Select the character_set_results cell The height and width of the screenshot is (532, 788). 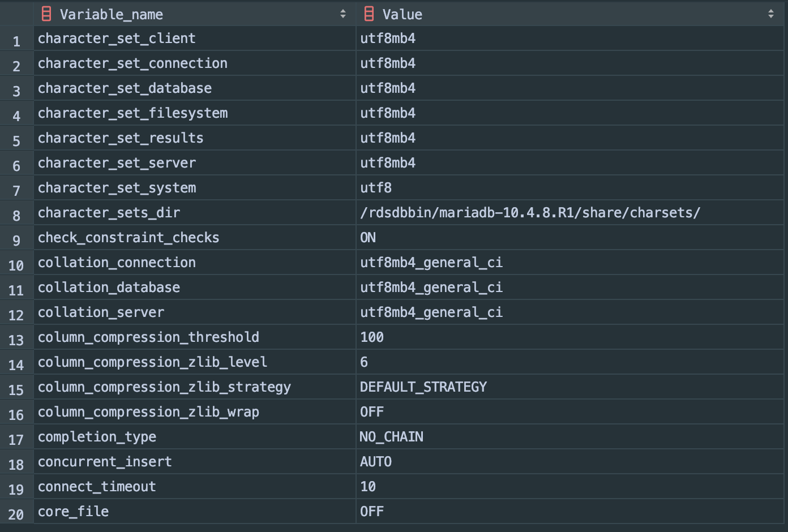195,138
